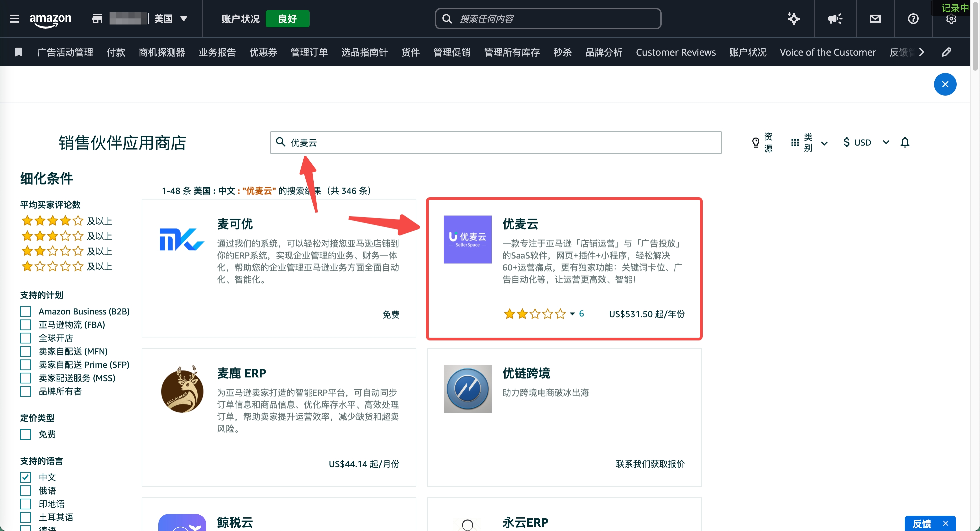
Task: Uncheck 中文 language filter
Action: (25, 477)
